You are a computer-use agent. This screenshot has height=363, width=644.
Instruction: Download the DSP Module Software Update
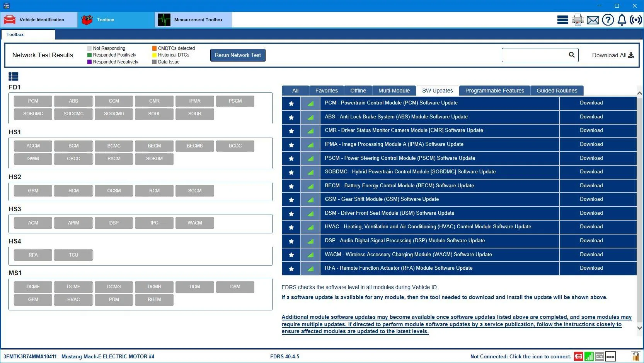[x=591, y=241]
